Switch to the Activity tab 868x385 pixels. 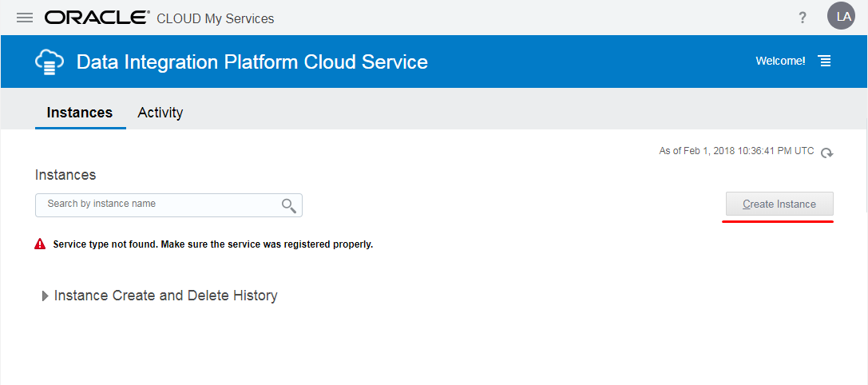point(161,113)
